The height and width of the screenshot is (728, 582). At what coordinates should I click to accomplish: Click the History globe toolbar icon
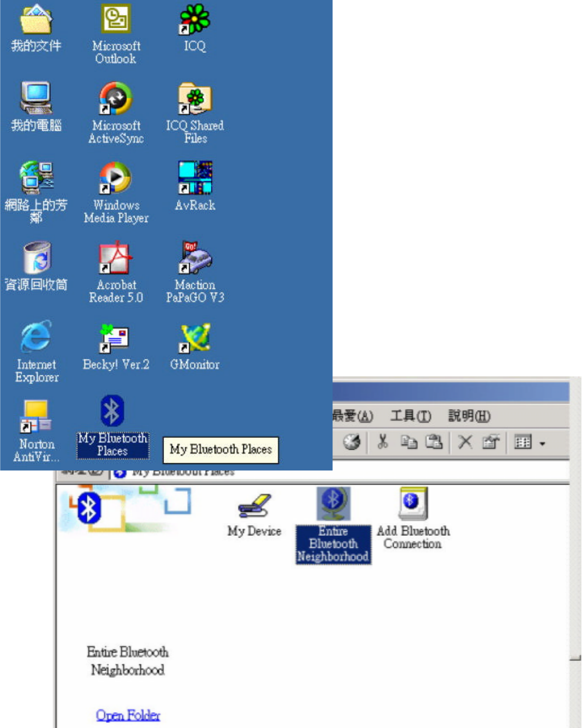[x=352, y=442]
